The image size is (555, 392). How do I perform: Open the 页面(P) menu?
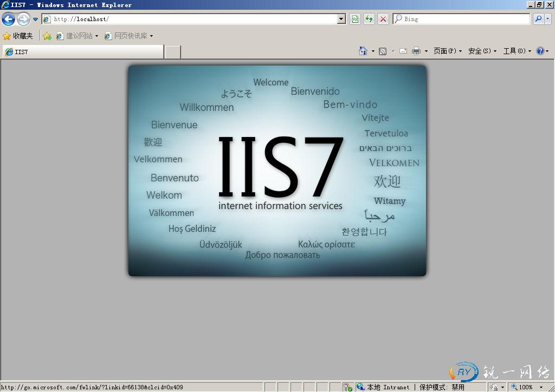447,51
